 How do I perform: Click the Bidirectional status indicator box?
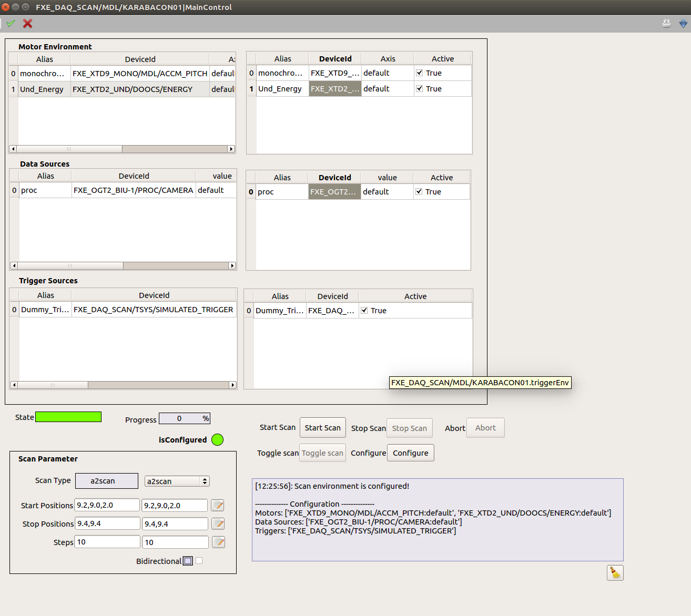(188, 561)
